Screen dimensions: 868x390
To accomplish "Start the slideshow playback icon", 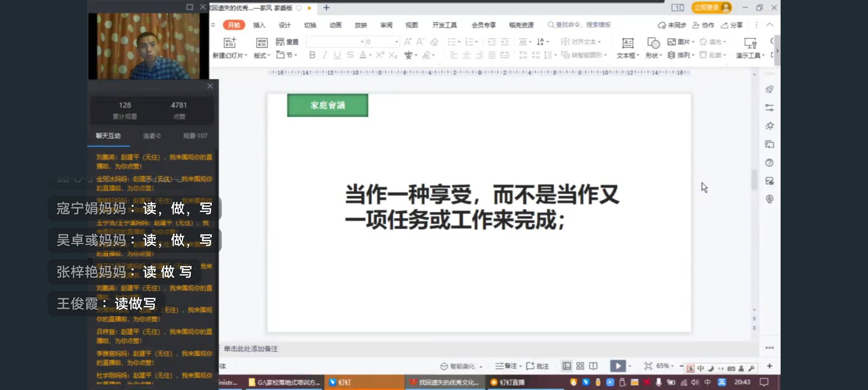I will 618,366.
